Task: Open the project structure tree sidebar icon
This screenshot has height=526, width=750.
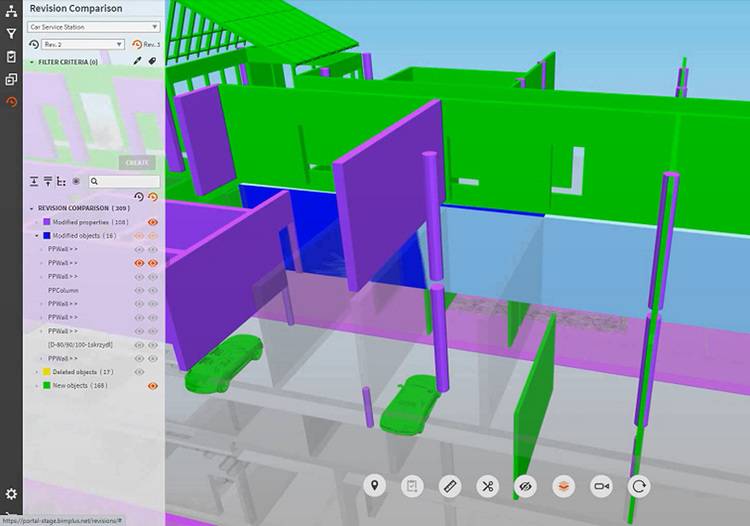Action: (x=11, y=13)
